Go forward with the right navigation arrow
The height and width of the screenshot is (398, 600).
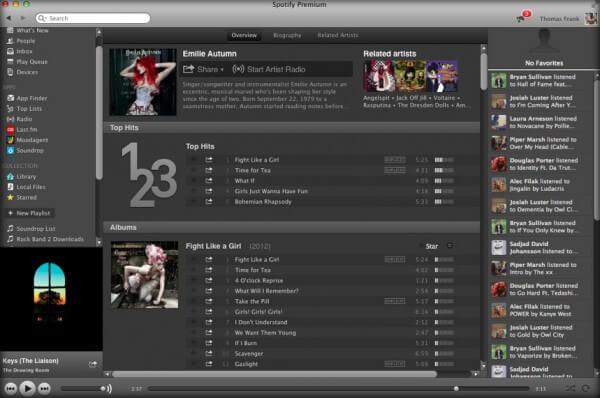click(x=23, y=18)
